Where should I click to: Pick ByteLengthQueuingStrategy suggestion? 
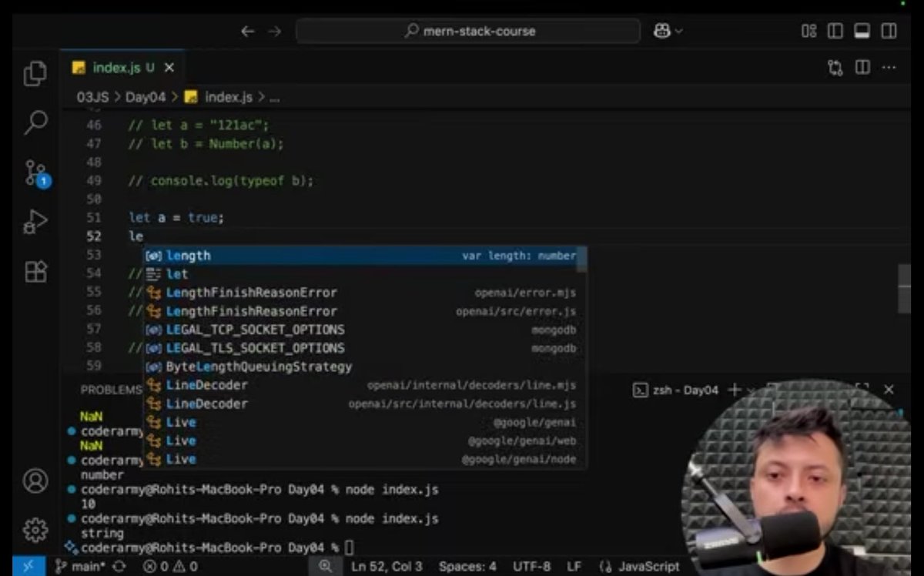(x=361, y=367)
